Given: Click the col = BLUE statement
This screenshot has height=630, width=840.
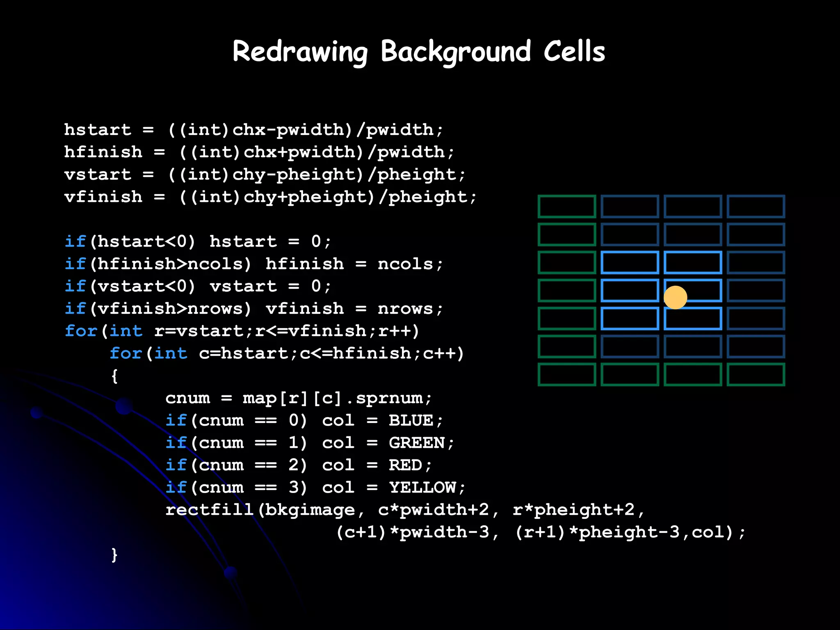Looking at the screenshot, I should click(x=382, y=421).
